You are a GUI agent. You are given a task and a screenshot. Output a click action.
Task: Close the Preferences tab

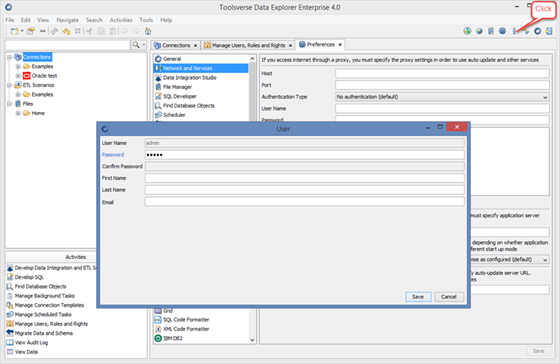pos(340,45)
